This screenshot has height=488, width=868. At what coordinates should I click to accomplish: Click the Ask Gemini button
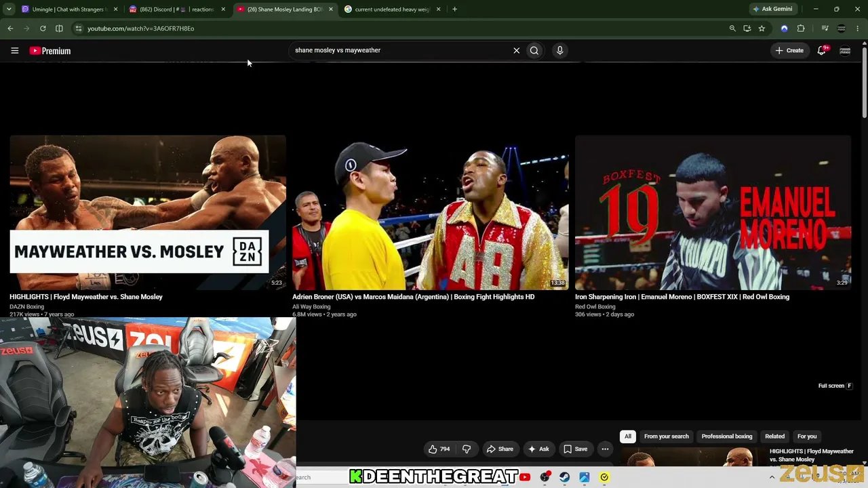pos(772,9)
